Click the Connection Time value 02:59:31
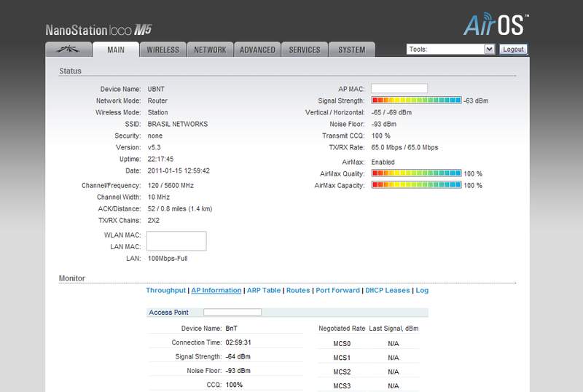 tap(238, 342)
